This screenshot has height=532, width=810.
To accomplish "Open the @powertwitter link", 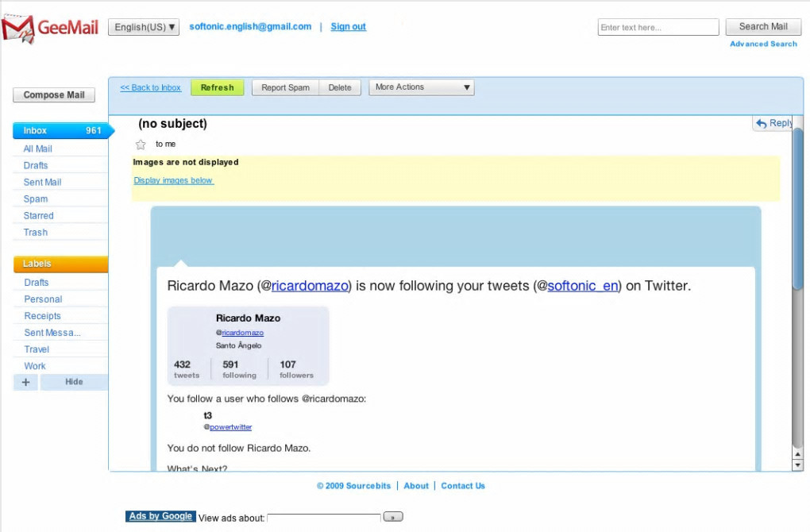I will tap(230, 427).
